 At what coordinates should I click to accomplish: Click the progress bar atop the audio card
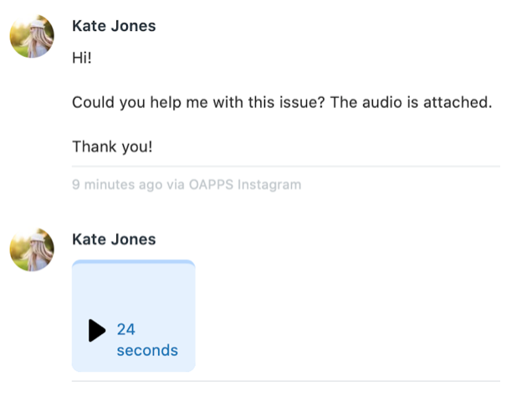pos(134,262)
